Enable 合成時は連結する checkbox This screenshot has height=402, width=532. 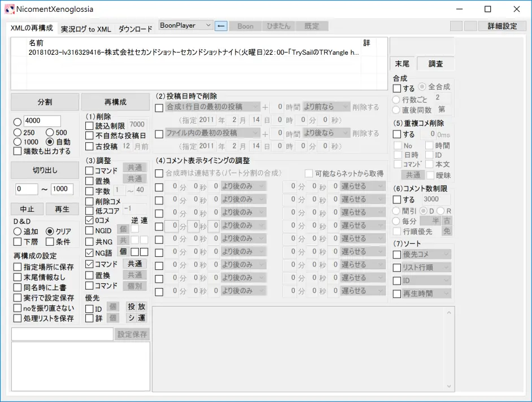pyautogui.click(x=159, y=174)
